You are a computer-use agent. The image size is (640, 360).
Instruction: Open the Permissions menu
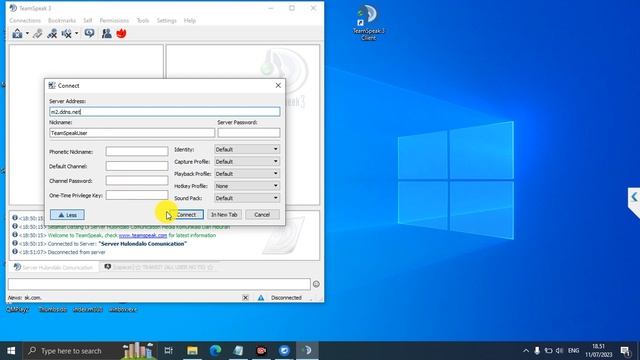coord(114,20)
